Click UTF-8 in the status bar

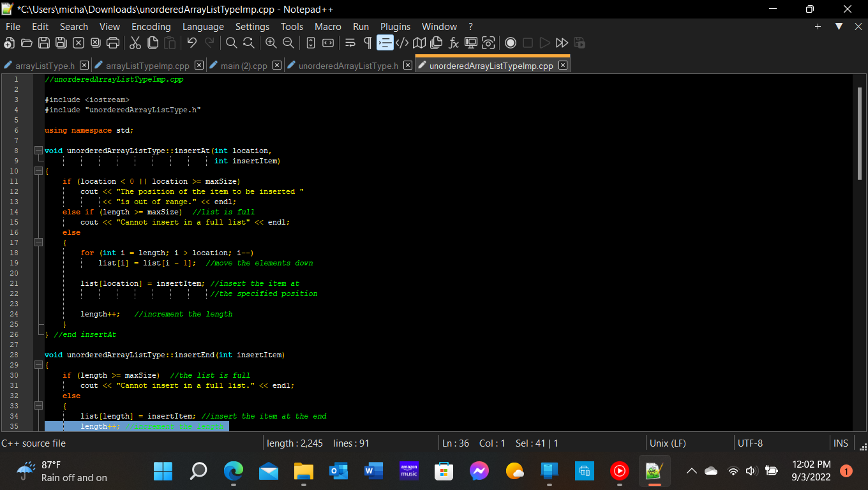[750, 443]
